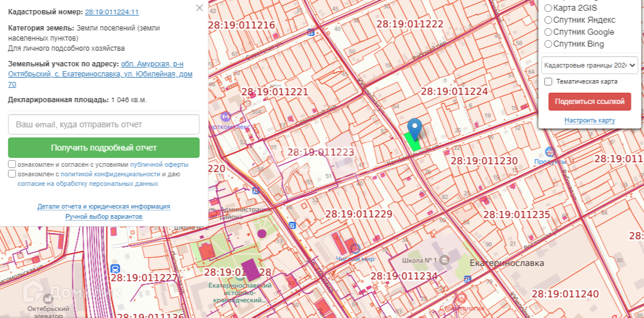Enable Тематическая карта checkbox
The image size is (644, 318).
coord(548,82)
